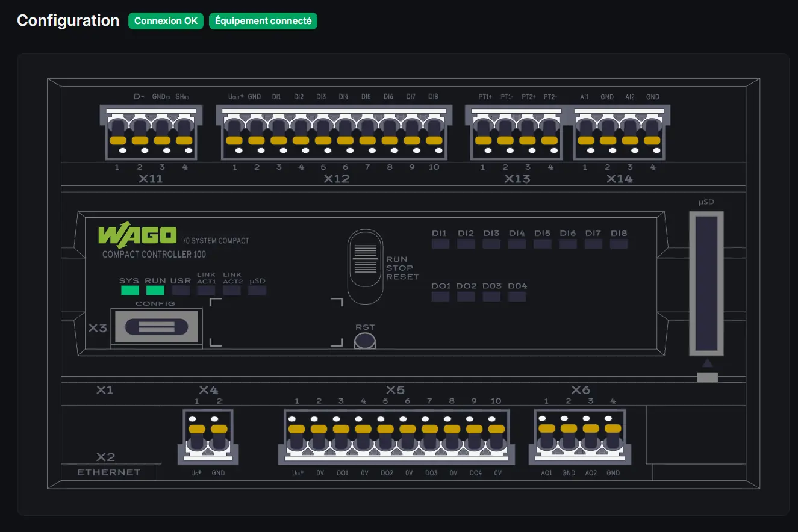Screen dimensions: 798x532
Task: Select the DO4 output LED
Action: point(517,295)
